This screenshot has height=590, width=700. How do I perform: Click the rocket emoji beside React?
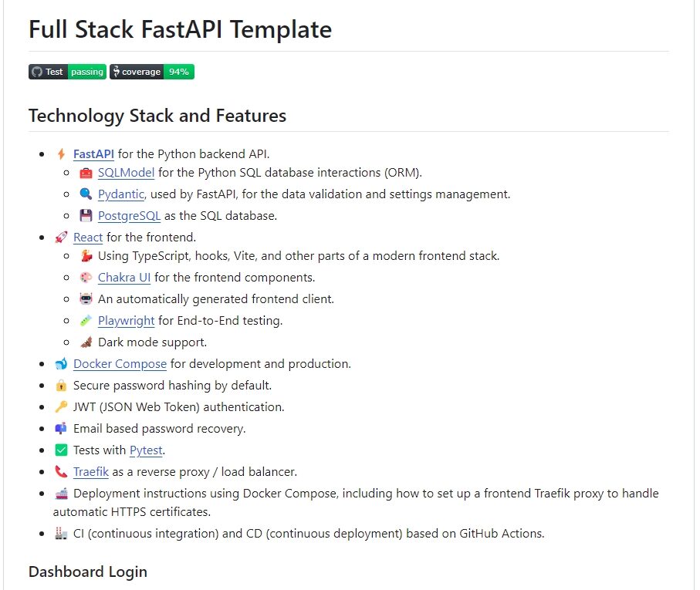tap(61, 238)
